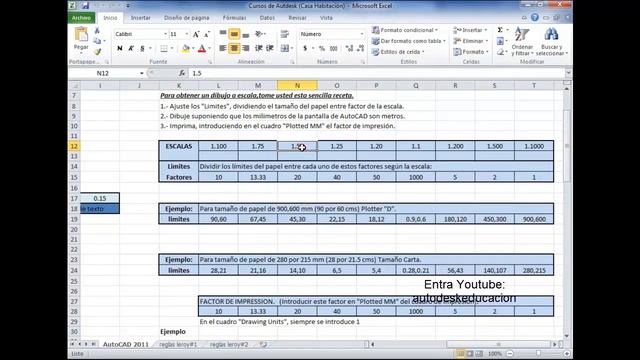The height and width of the screenshot is (360, 640).
Task: Click the Save icon in the title bar
Action: point(85,6)
